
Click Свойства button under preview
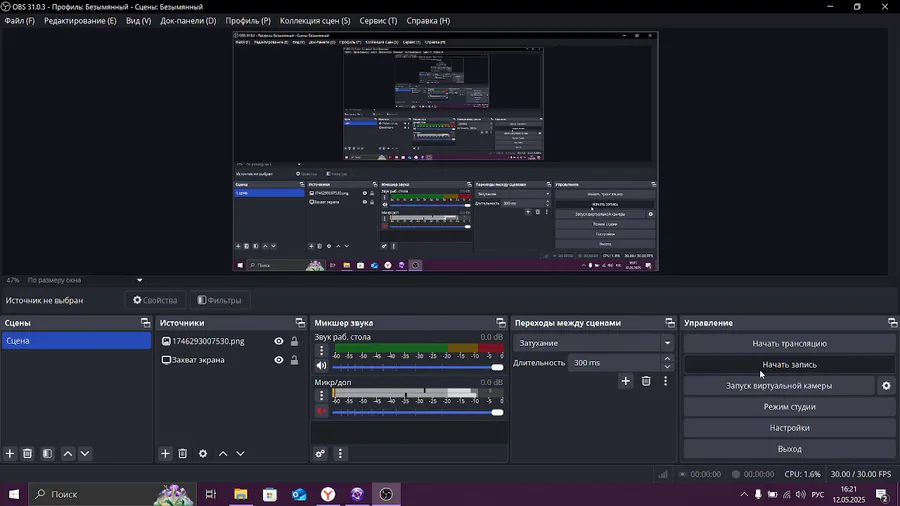tap(156, 300)
